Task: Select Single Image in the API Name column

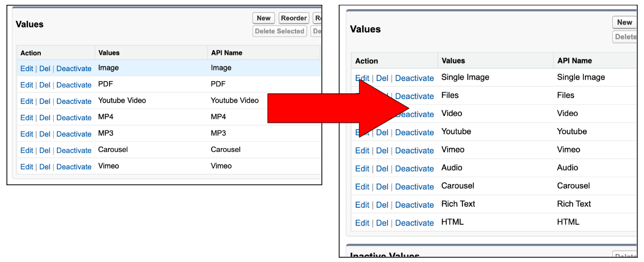Action: pos(581,77)
